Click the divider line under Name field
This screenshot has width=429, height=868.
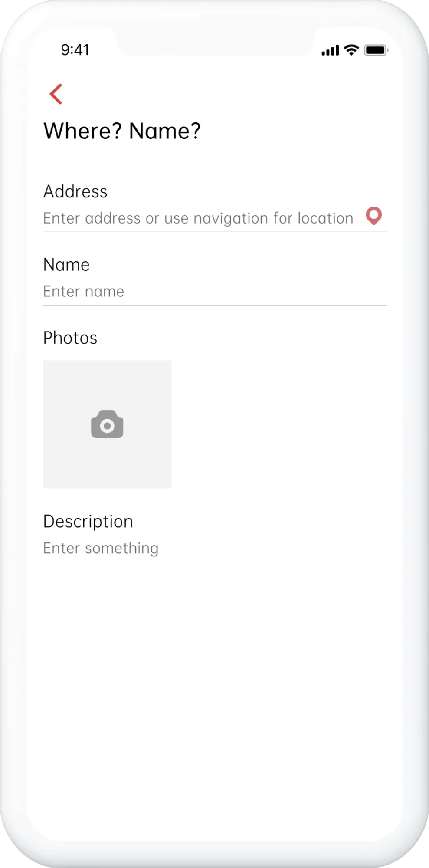(x=215, y=305)
